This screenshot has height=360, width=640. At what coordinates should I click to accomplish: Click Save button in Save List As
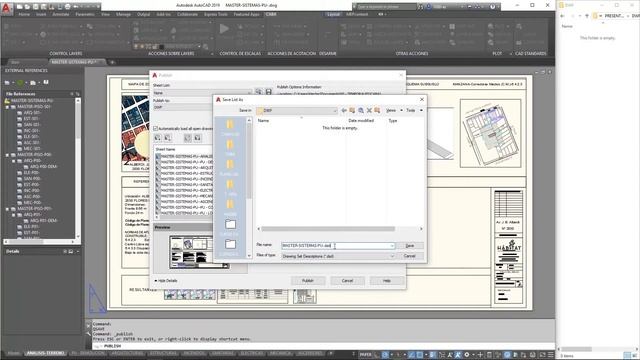tap(410, 246)
